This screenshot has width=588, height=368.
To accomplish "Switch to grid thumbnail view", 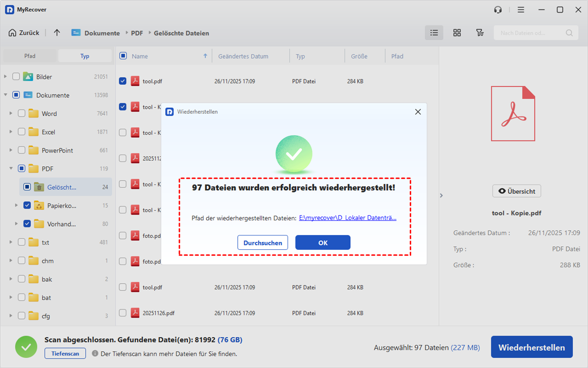I will click(457, 33).
